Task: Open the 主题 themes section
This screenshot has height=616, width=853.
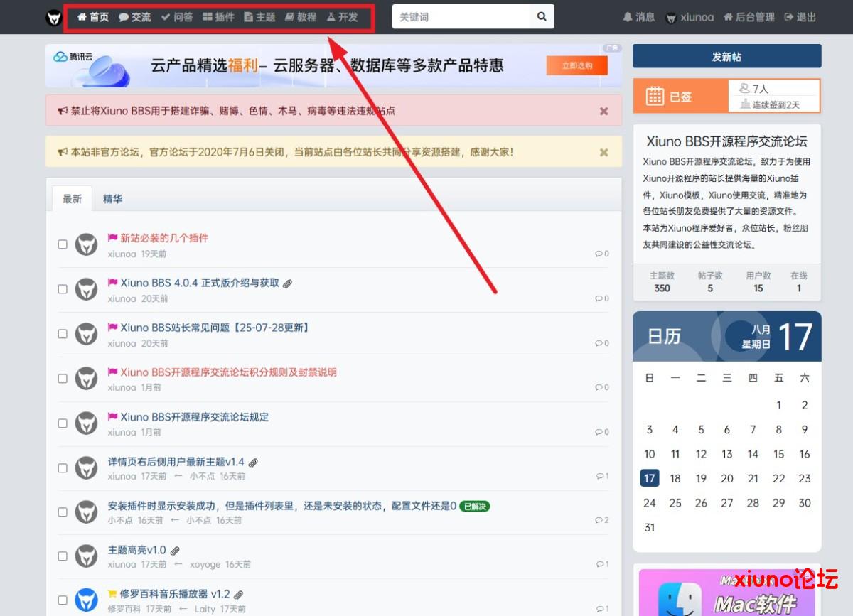Action: point(259,17)
